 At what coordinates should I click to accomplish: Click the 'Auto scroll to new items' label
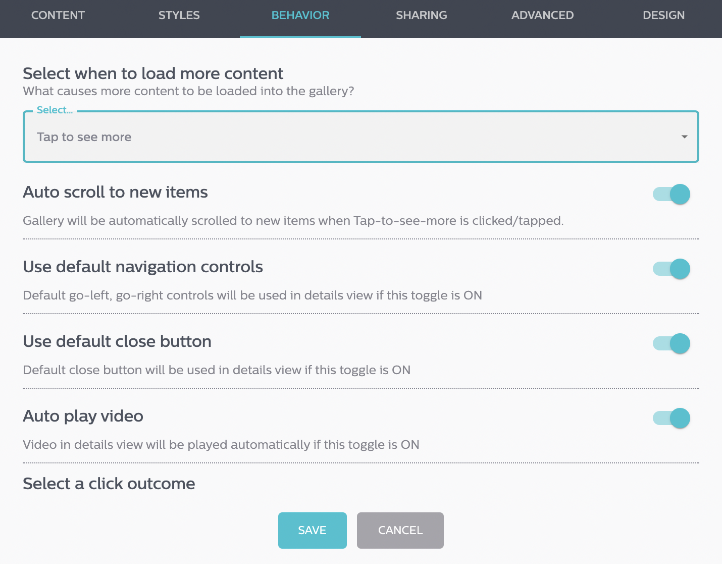click(x=115, y=192)
